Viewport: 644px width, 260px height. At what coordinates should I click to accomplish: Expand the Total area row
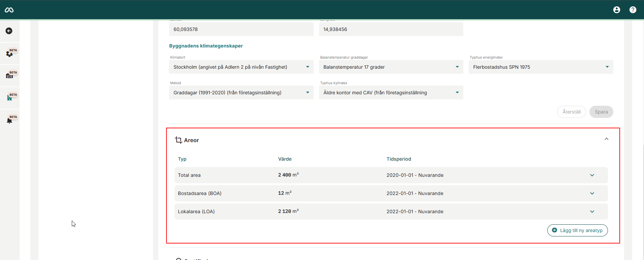[x=592, y=175]
